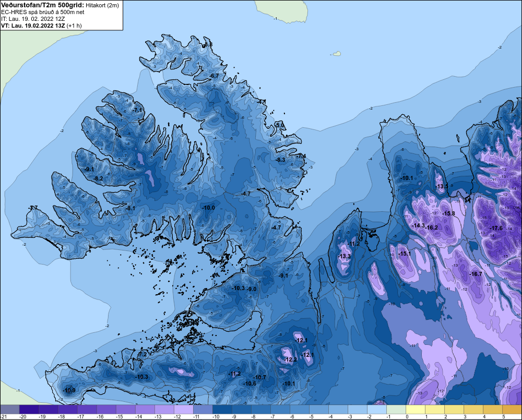The height and width of the screenshot is (420, 522).
Task: Click the -7.1 temperature label
Action: (x=137, y=110)
